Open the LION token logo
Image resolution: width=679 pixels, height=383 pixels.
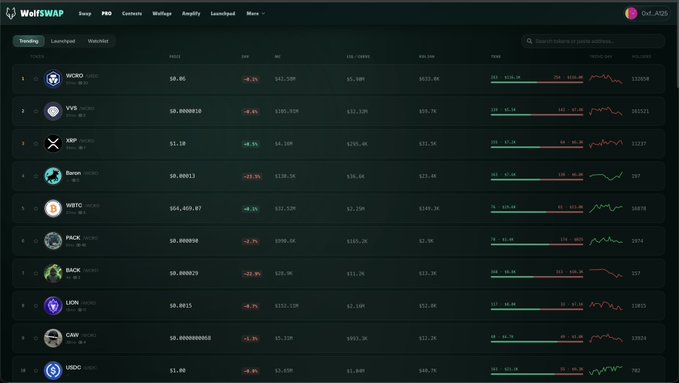pos(53,306)
